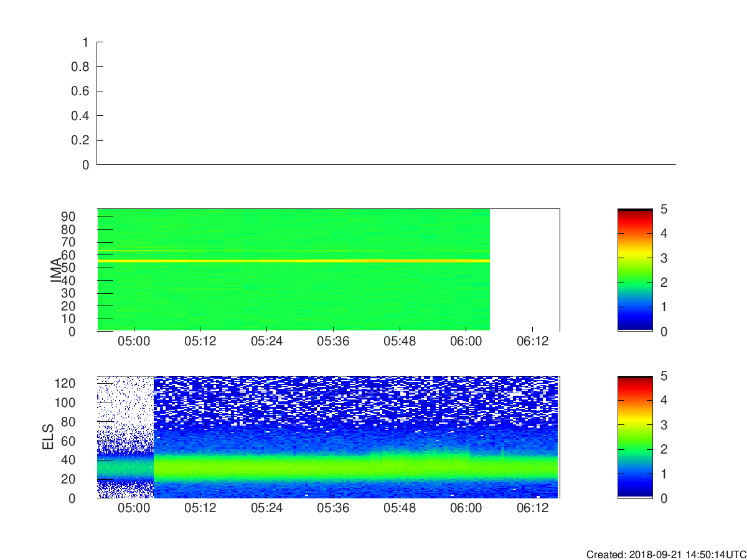Click the green band in ELS spectrogram
Image resolution: width=747 pixels, height=560 pixels.
(356, 467)
